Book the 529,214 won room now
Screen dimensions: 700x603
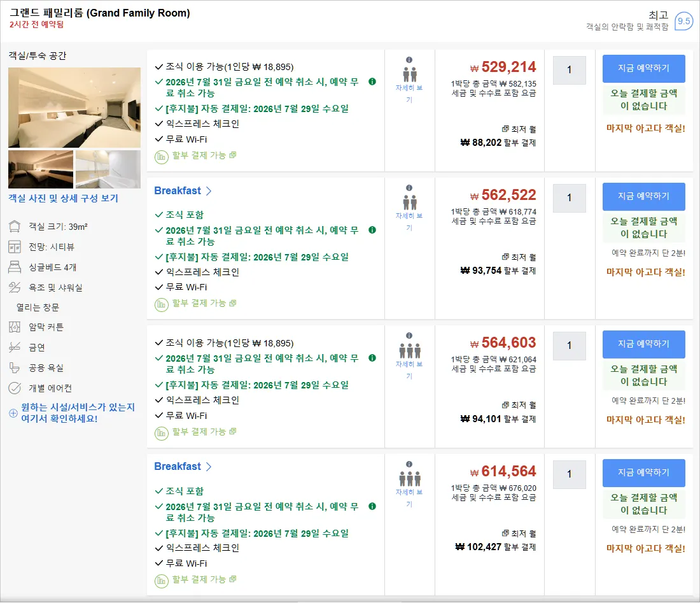pos(643,68)
